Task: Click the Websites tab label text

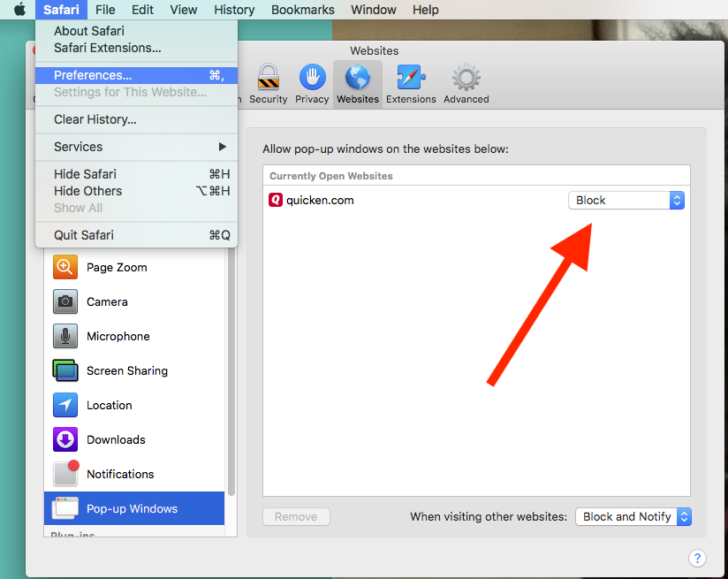Action: coord(358,99)
